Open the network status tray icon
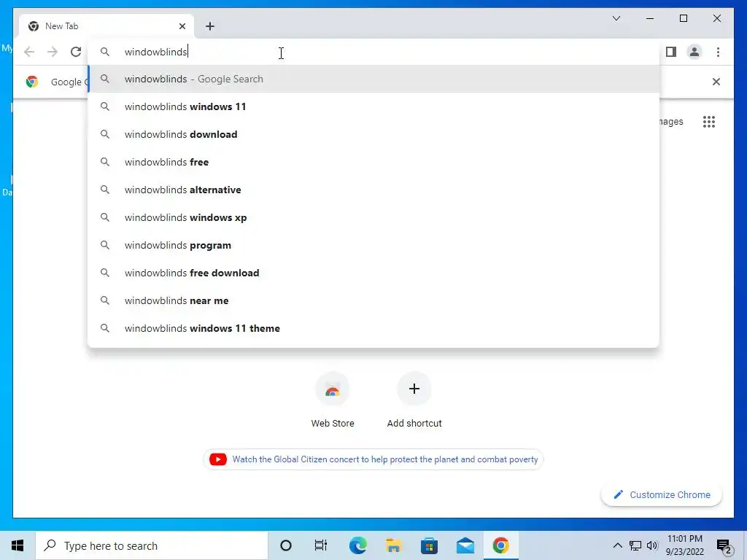Viewport: 747px width, 560px height. [635, 545]
